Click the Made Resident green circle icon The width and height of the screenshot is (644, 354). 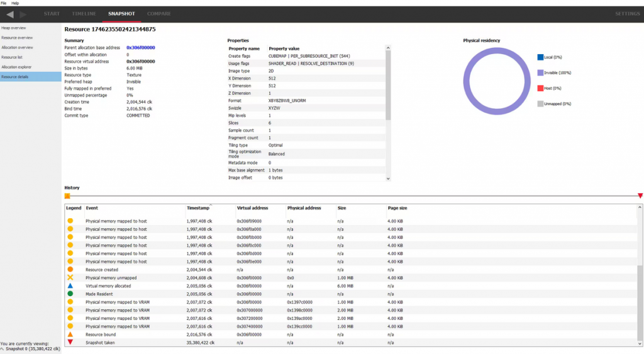click(x=70, y=294)
